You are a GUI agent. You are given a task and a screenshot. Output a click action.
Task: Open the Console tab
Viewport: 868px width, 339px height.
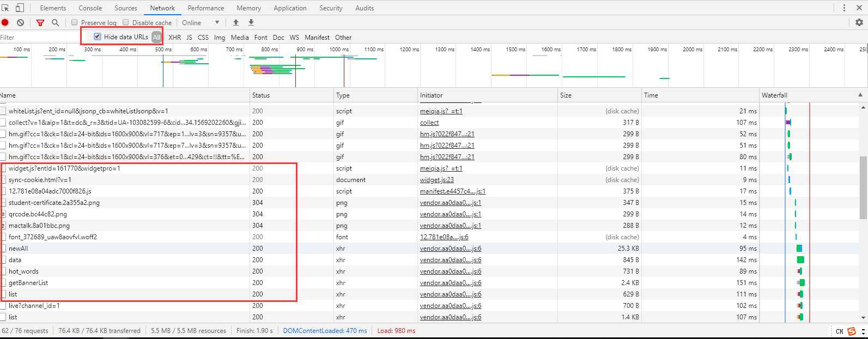pyautogui.click(x=90, y=8)
